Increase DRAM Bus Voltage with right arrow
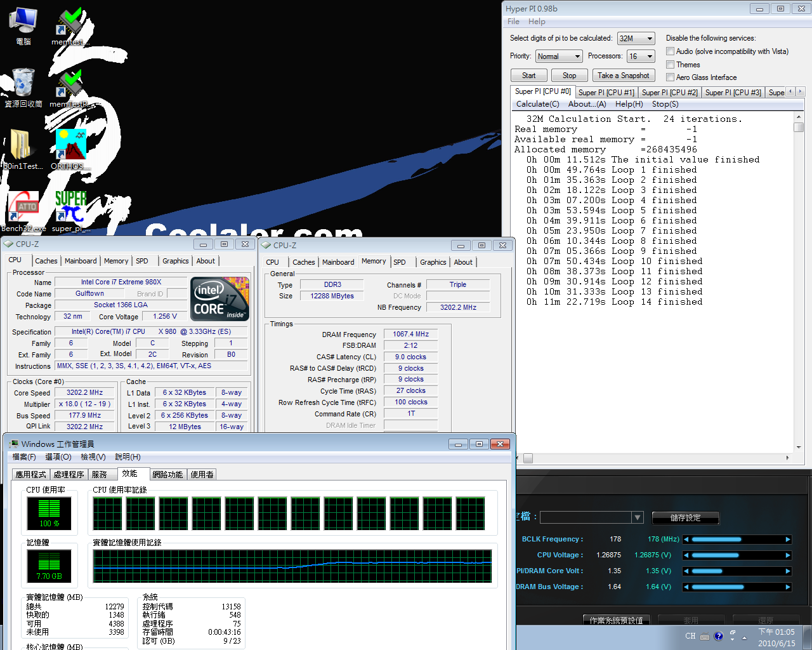 pos(788,587)
